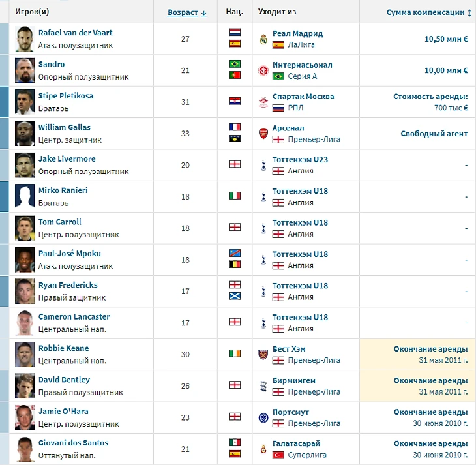476x465 pixels.
Task: Click the Real Madrid club crest icon
Action: click(263, 38)
